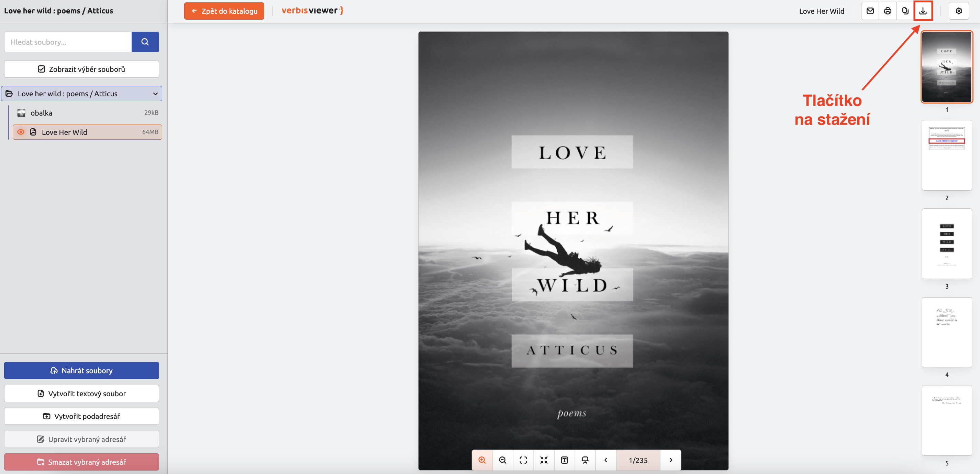Click the 29kB file size text
Image resolution: width=980 pixels, height=474 pixels.
coord(152,112)
